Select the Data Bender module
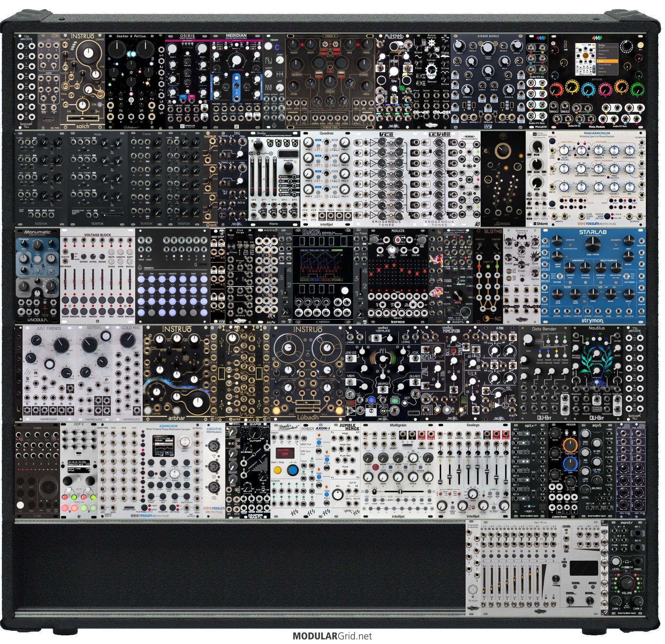 click(544, 373)
